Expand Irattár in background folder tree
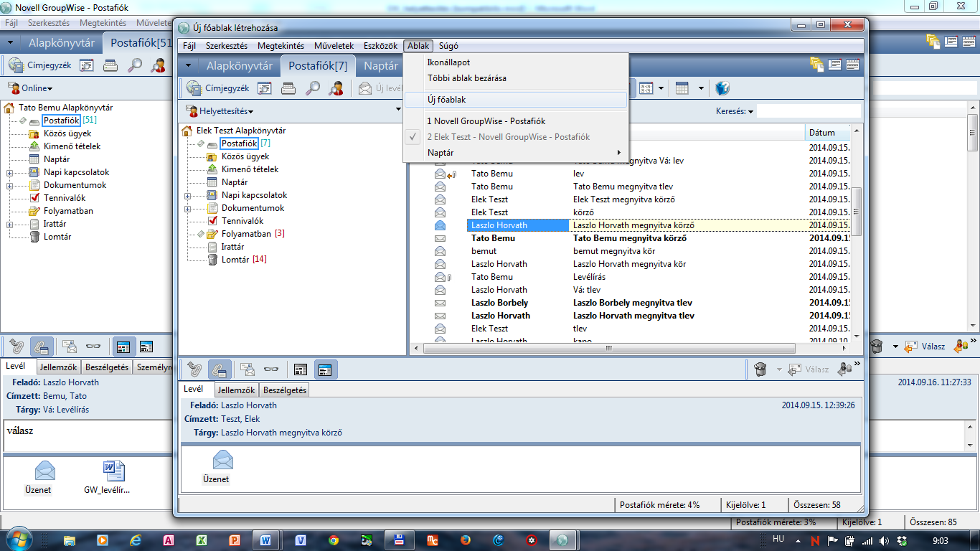980x551 pixels. [x=10, y=224]
